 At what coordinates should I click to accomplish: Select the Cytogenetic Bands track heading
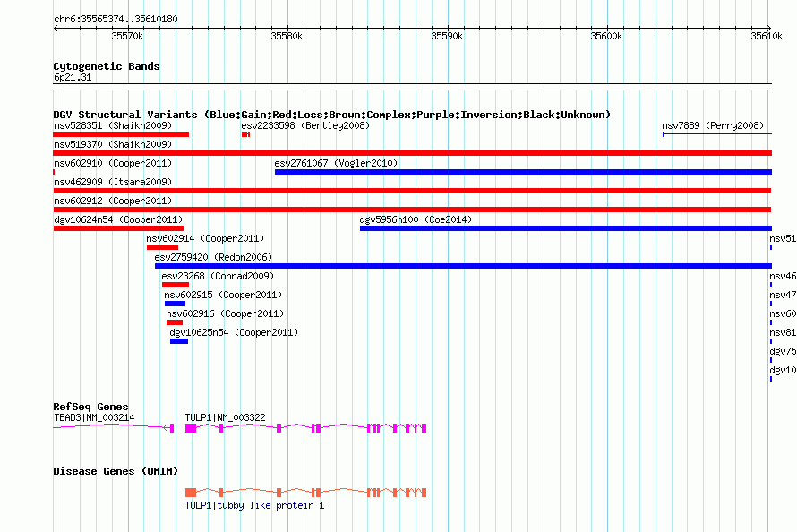(x=107, y=66)
